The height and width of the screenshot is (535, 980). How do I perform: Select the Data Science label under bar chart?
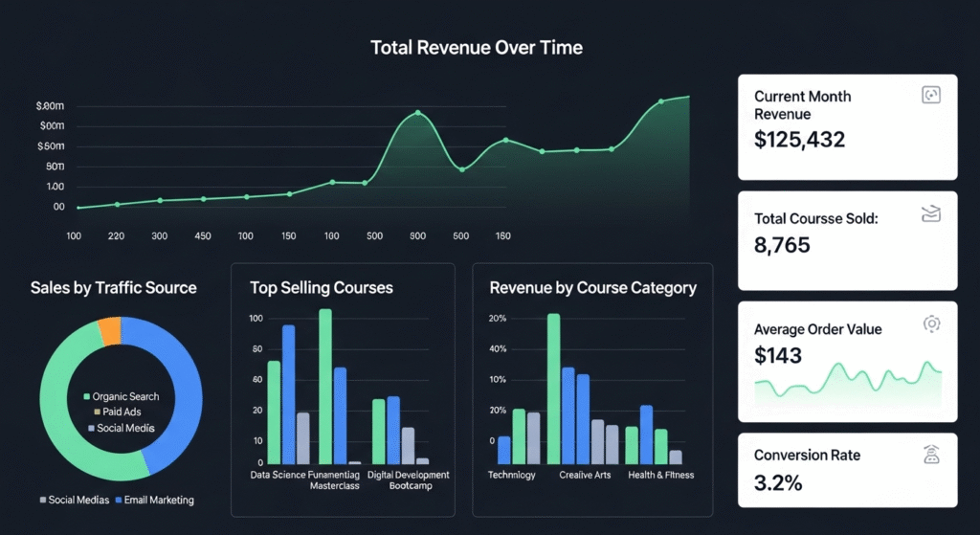278,475
